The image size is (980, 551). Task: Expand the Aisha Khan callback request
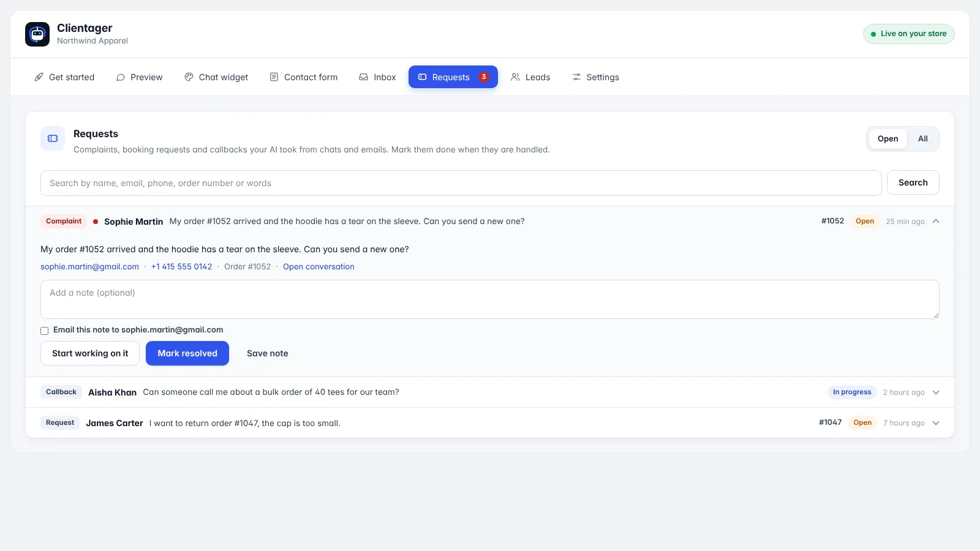936,392
